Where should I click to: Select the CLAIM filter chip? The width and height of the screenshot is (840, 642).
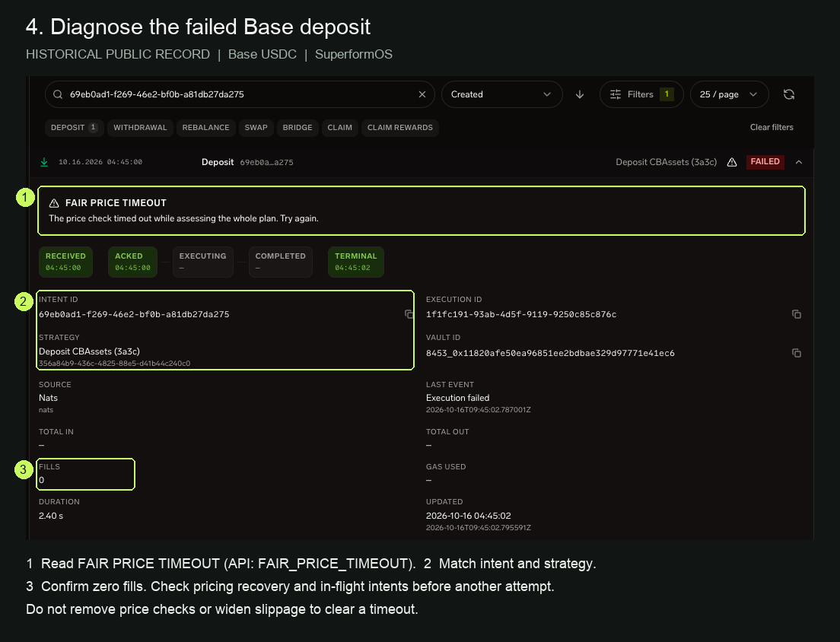pos(339,128)
